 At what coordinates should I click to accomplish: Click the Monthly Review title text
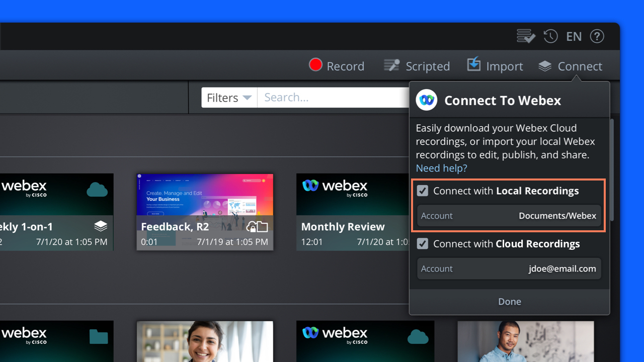[343, 227]
